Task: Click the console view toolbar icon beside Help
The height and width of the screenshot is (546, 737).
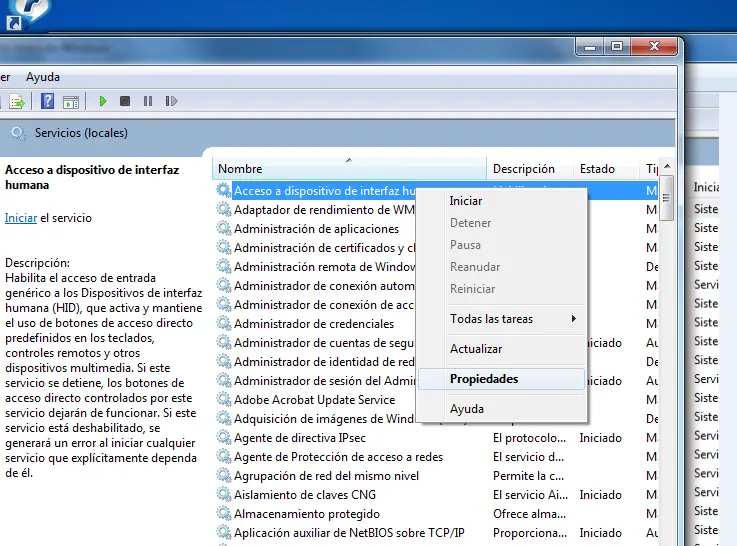Action: pyautogui.click(x=71, y=101)
